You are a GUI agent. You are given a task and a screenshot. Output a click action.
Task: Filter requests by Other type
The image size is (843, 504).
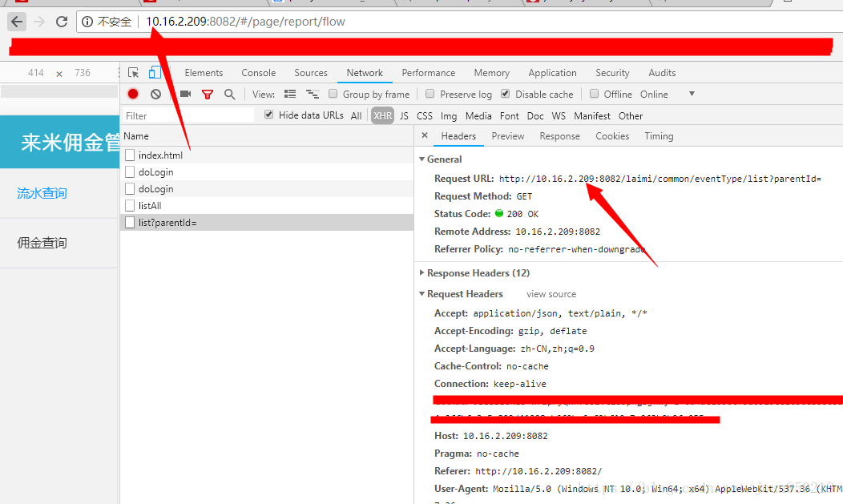(x=631, y=115)
